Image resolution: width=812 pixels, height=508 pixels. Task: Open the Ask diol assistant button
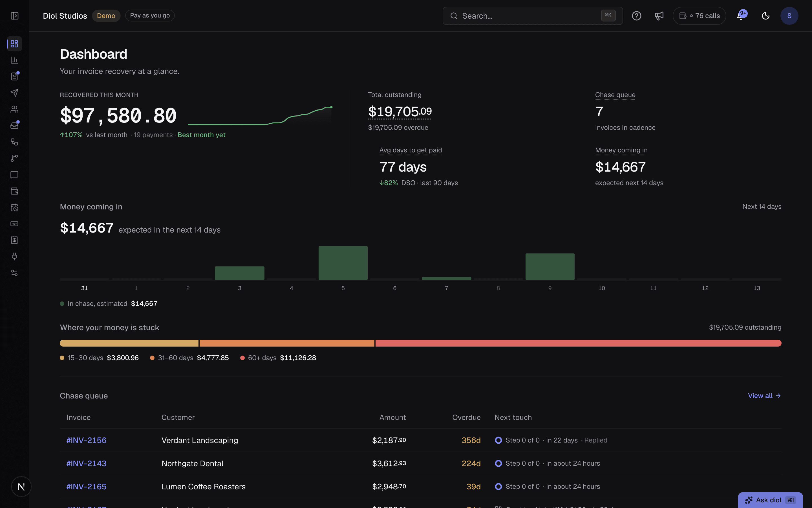770,500
